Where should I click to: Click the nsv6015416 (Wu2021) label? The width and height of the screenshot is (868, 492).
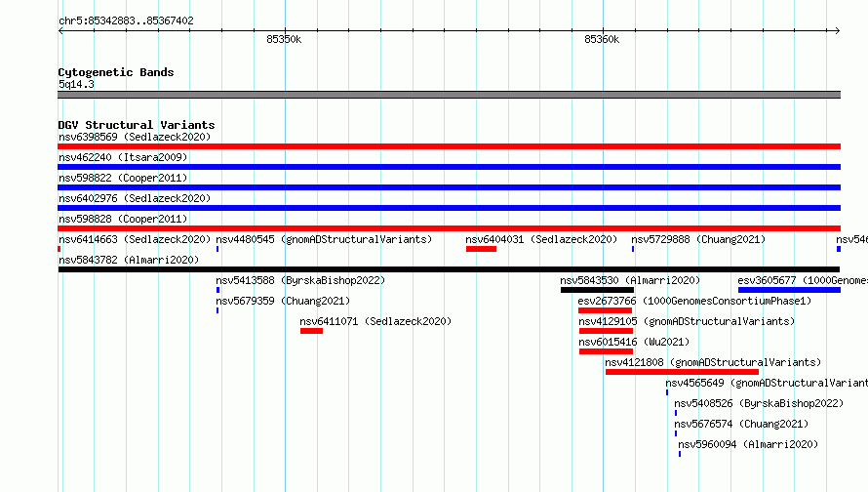[x=634, y=342]
